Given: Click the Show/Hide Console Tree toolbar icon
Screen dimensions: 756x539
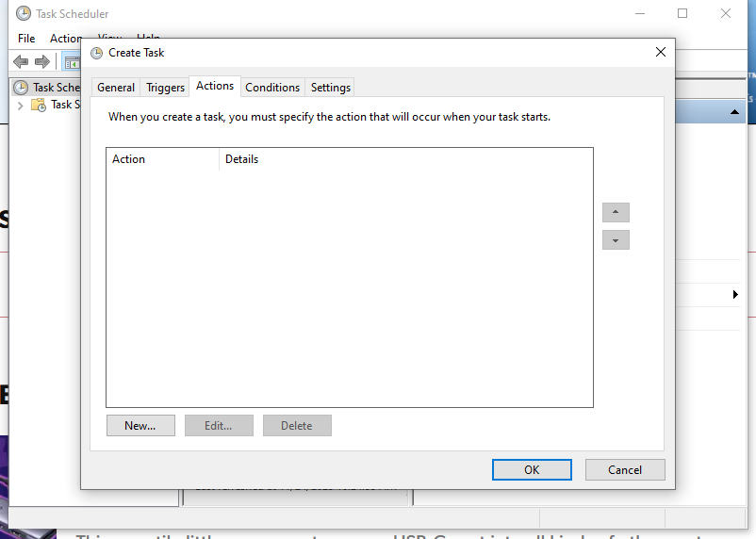Looking at the screenshot, I should [72, 62].
